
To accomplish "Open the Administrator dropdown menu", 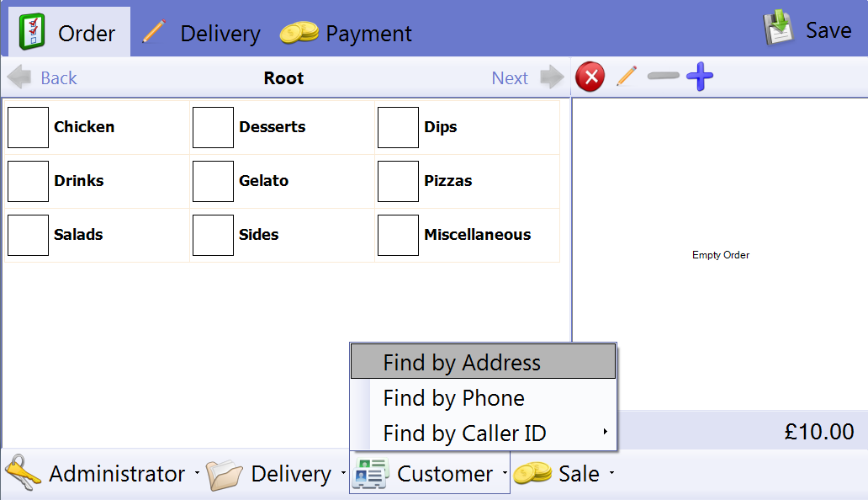I will (x=197, y=474).
